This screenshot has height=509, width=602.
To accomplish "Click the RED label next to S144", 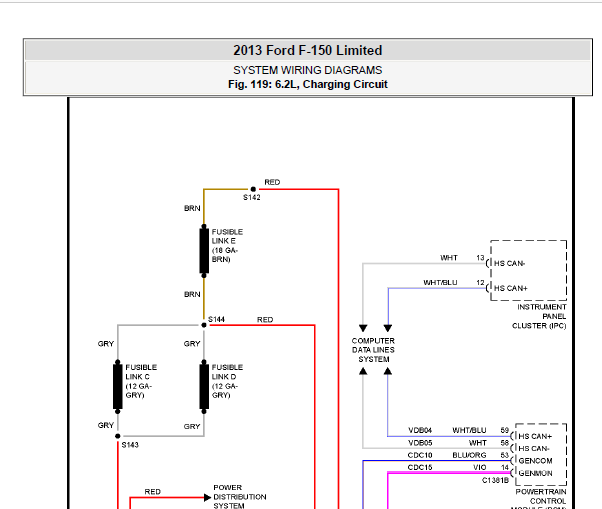I will (265, 320).
